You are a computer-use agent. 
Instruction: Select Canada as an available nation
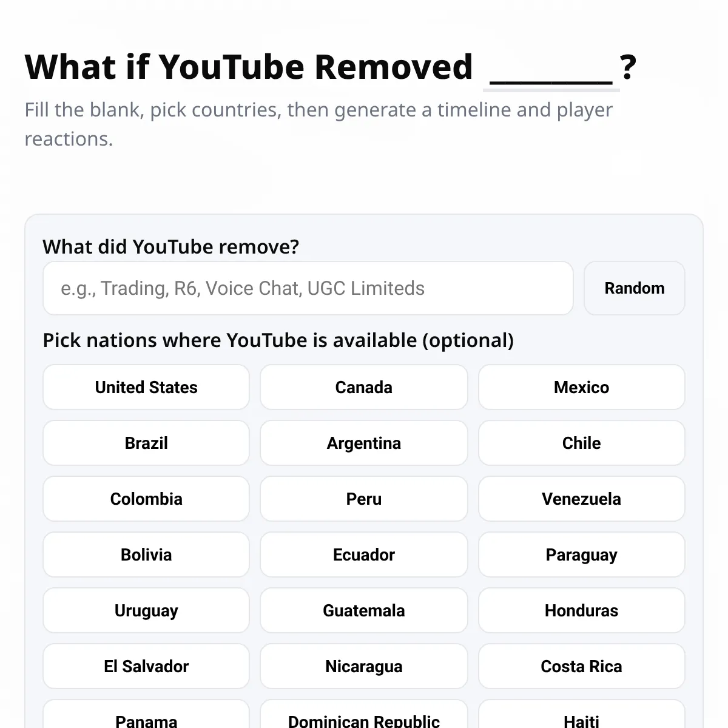click(364, 387)
